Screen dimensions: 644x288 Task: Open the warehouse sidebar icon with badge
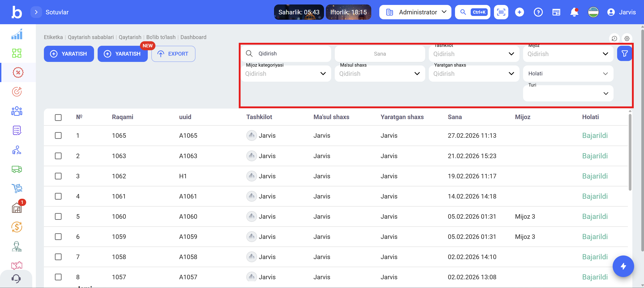click(17, 208)
